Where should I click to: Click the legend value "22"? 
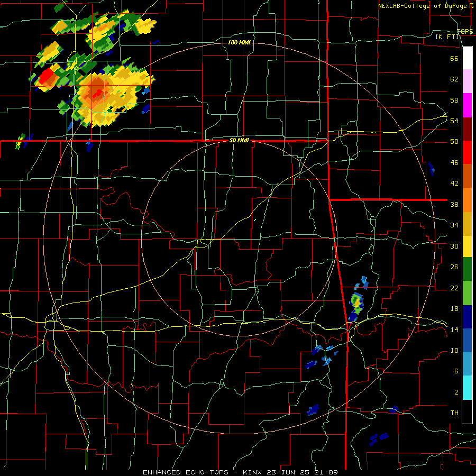pyautogui.click(x=454, y=288)
